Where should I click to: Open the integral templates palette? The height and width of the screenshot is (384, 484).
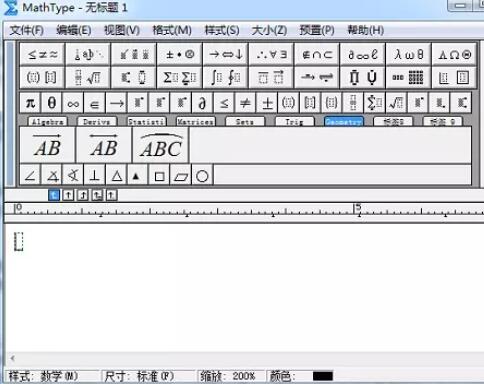coord(226,77)
